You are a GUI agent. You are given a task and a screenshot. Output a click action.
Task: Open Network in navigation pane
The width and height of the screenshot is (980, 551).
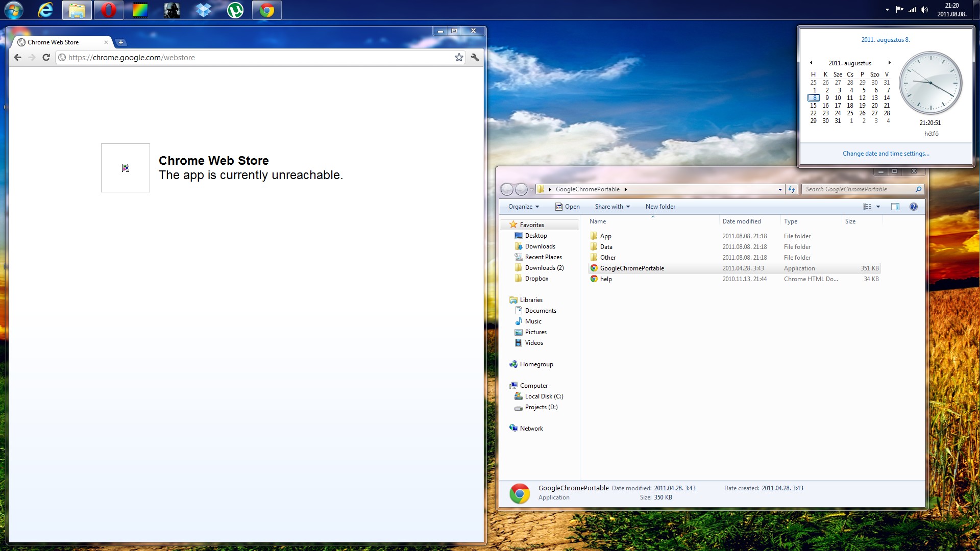531,429
